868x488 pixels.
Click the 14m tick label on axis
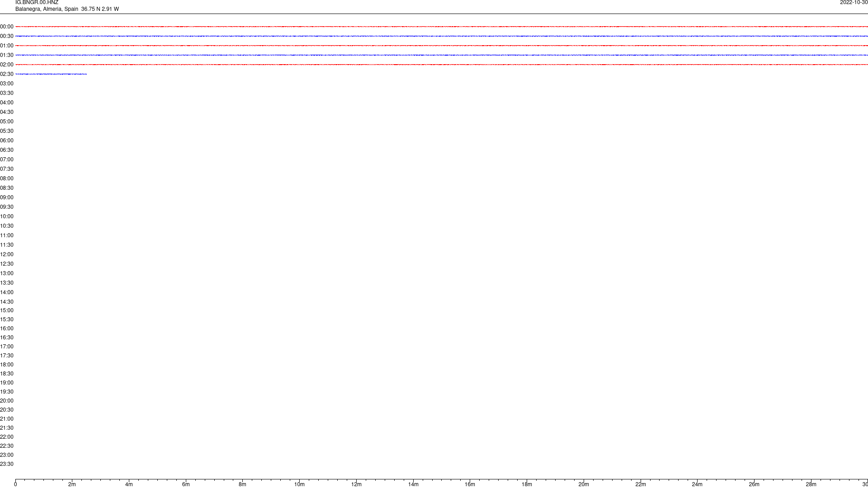pyautogui.click(x=413, y=484)
